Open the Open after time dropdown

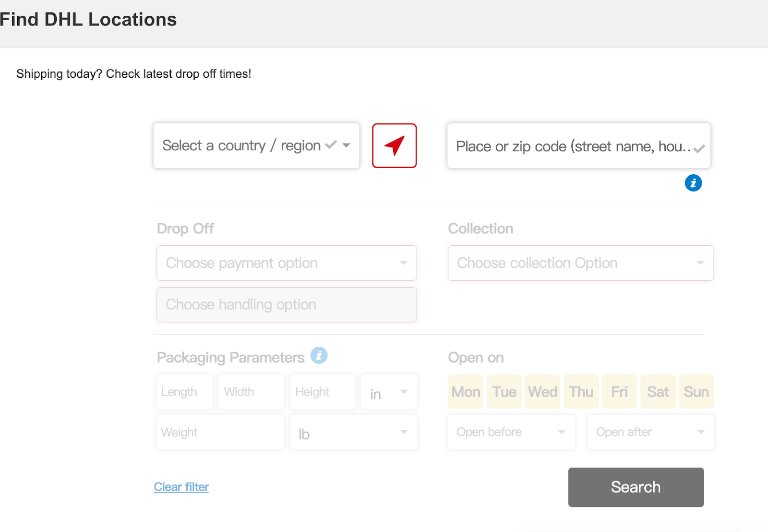coord(650,432)
